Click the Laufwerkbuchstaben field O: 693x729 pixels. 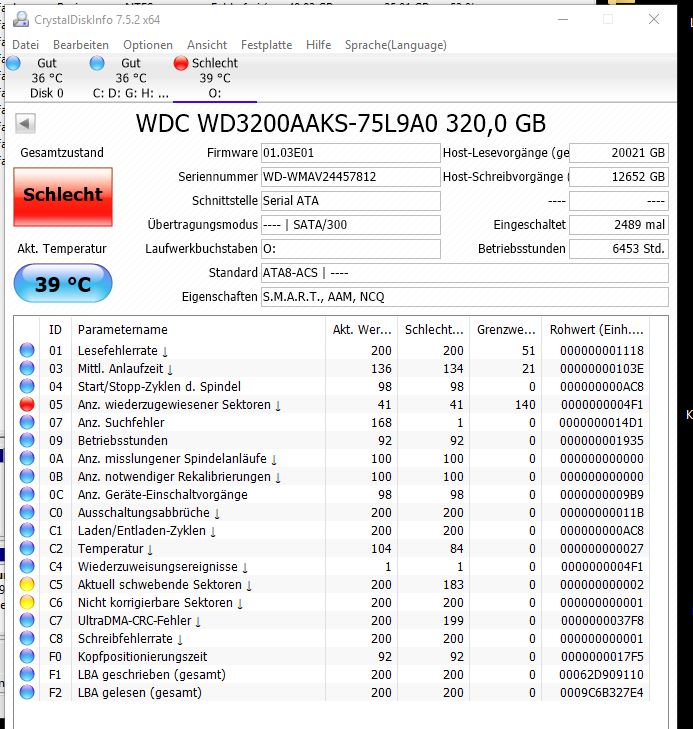point(350,249)
